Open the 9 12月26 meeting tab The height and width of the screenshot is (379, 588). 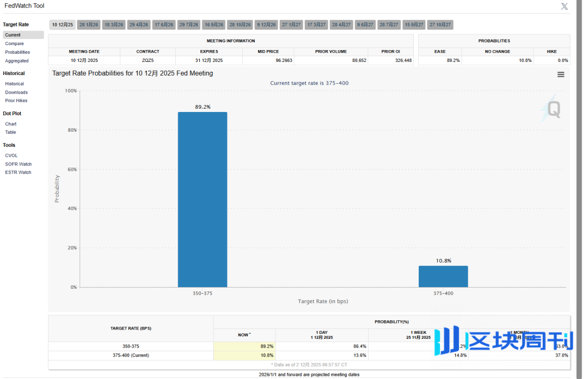point(267,25)
